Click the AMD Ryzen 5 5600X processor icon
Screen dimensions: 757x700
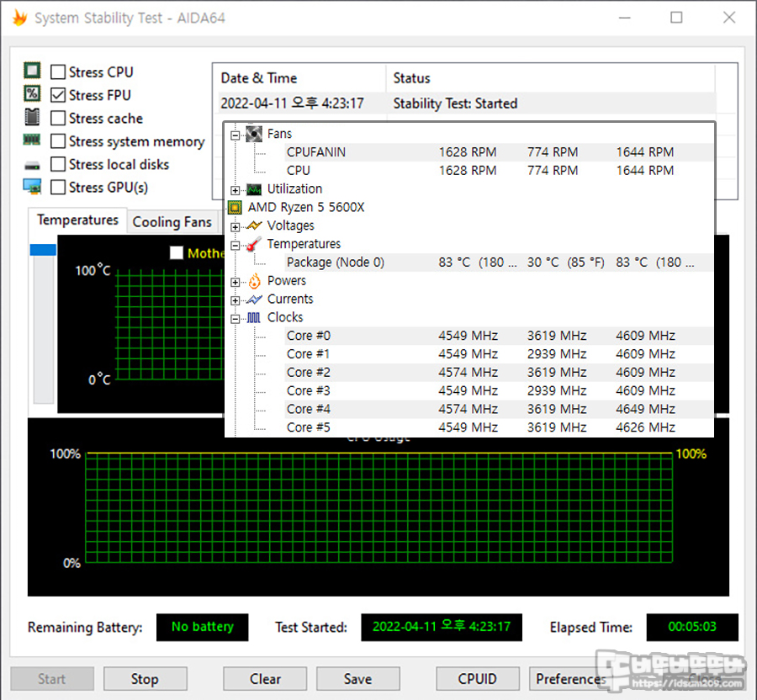click(x=235, y=207)
